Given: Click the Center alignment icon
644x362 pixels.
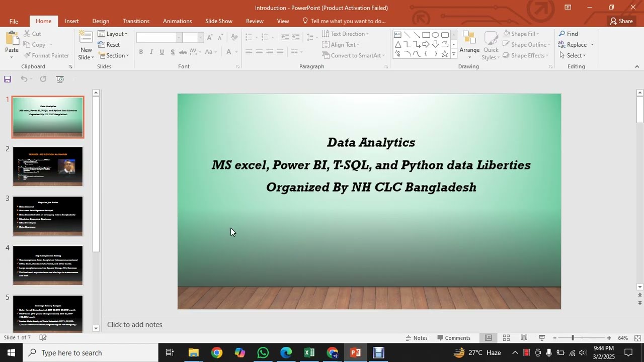Looking at the screenshot, I should (x=259, y=52).
